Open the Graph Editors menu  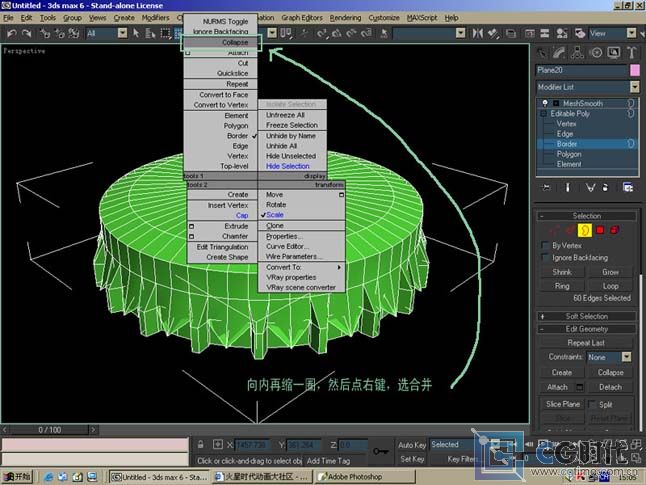[x=302, y=18]
